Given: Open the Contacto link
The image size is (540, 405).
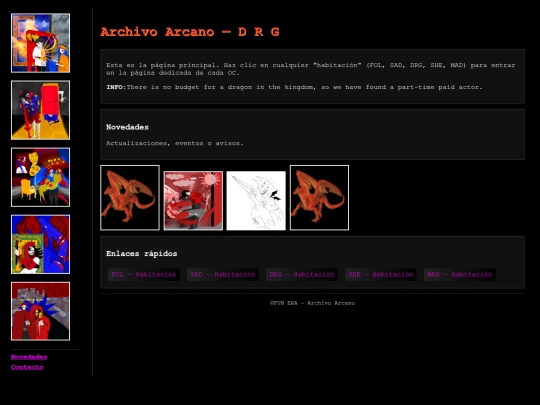Looking at the screenshot, I should [x=27, y=367].
